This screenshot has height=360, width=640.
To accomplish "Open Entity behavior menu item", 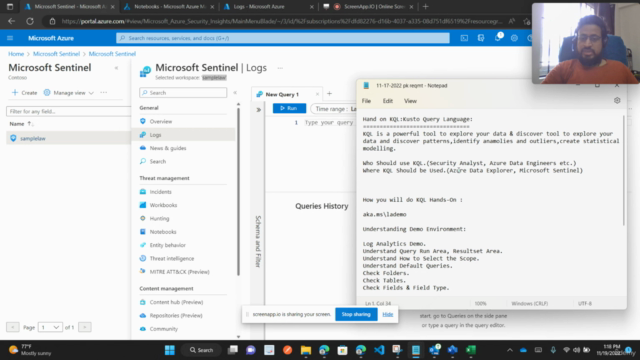I will pos(167,245).
